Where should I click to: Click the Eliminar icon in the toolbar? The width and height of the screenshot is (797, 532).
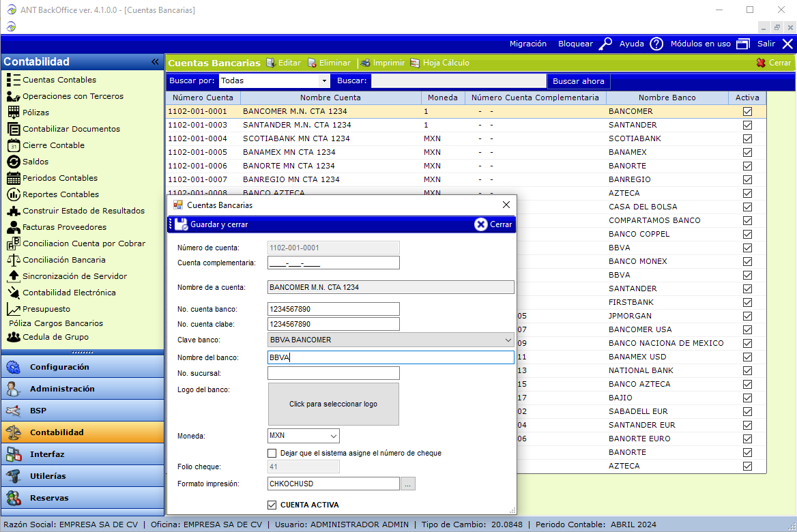(313, 63)
